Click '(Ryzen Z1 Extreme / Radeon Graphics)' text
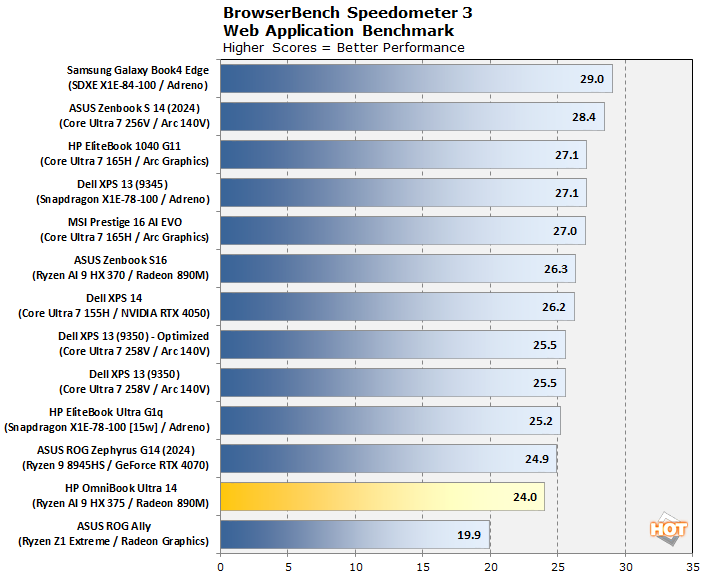This screenshot has width=708, height=576. (113, 541)
